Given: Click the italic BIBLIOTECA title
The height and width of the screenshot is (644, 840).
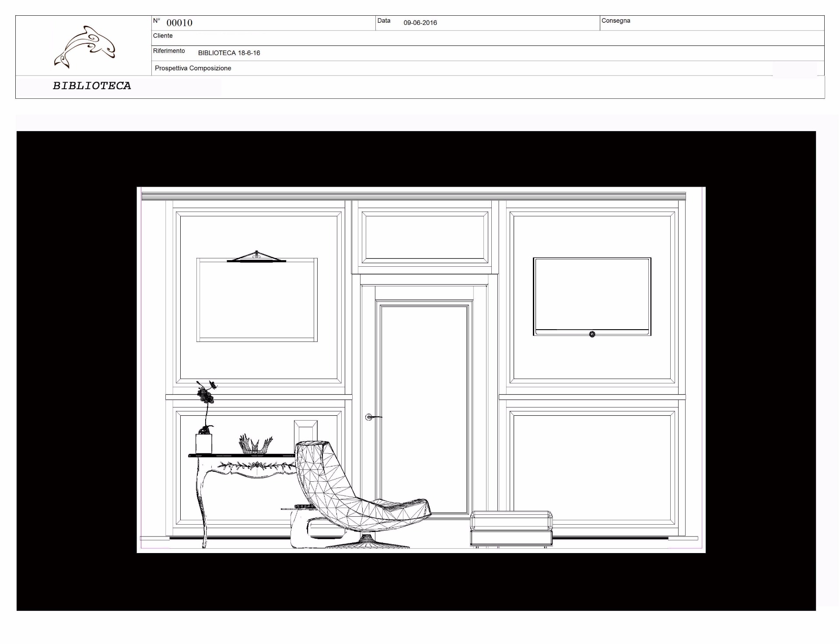Looking at the screenshot, I should point(92,86).
